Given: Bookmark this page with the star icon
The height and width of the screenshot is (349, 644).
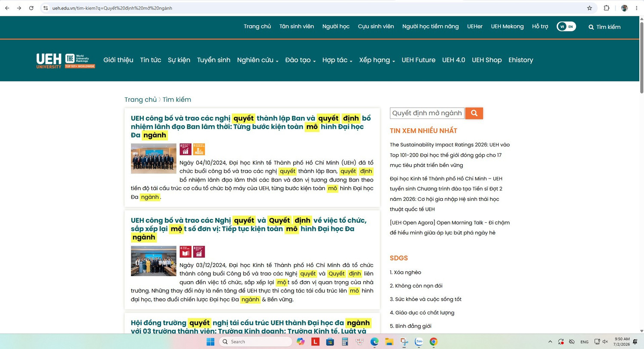Looking at the screenshot, I should coord(589,8).
